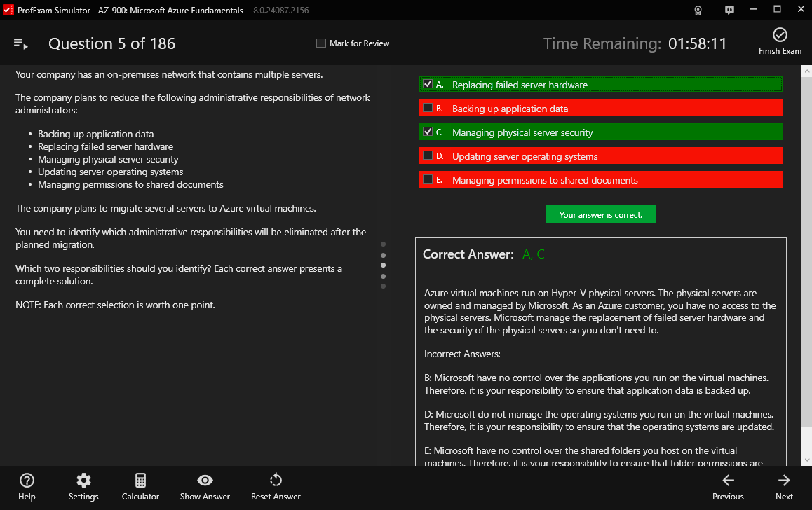Image resolution: width=812 pixels, height=510 pixels.
Task: Go to Next question arrow
Action: tap(784, 481)
